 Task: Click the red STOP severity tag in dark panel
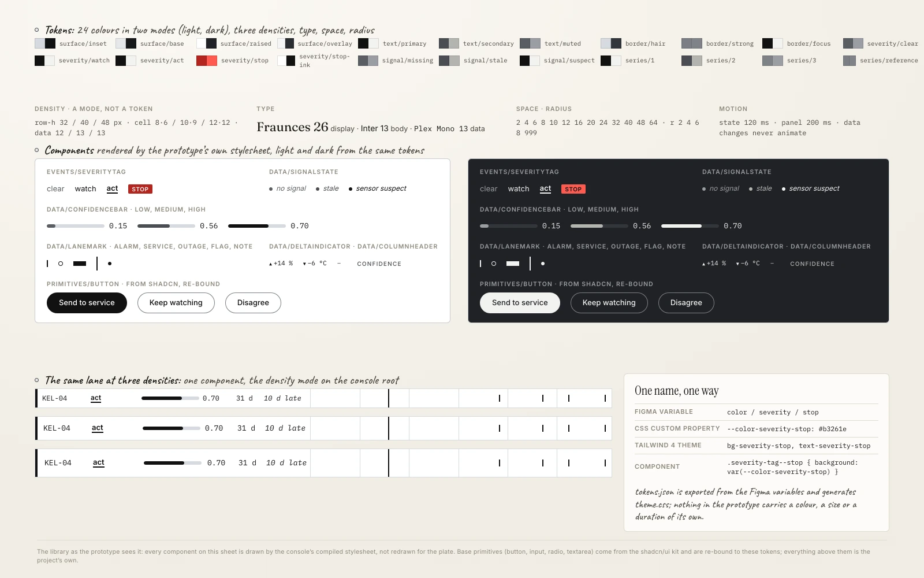573,189
